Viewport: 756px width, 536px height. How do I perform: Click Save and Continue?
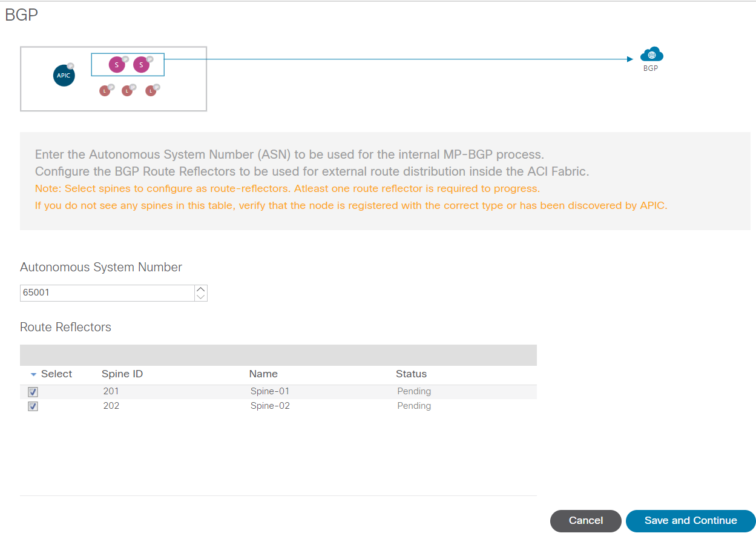point(691,521)
